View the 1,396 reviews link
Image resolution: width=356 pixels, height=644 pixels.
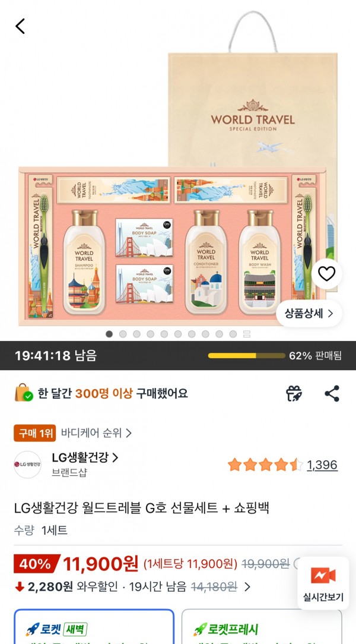(322, 465)
